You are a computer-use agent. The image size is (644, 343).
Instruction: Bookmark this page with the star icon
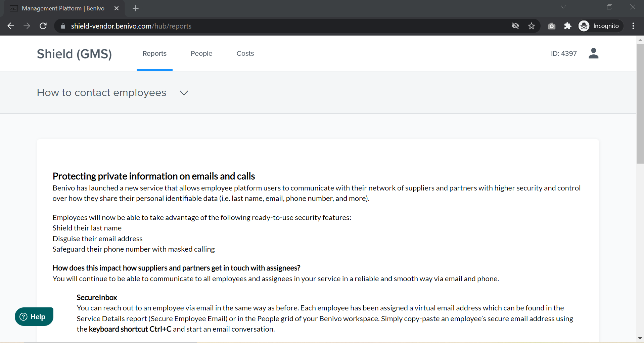tap(532, 26)
